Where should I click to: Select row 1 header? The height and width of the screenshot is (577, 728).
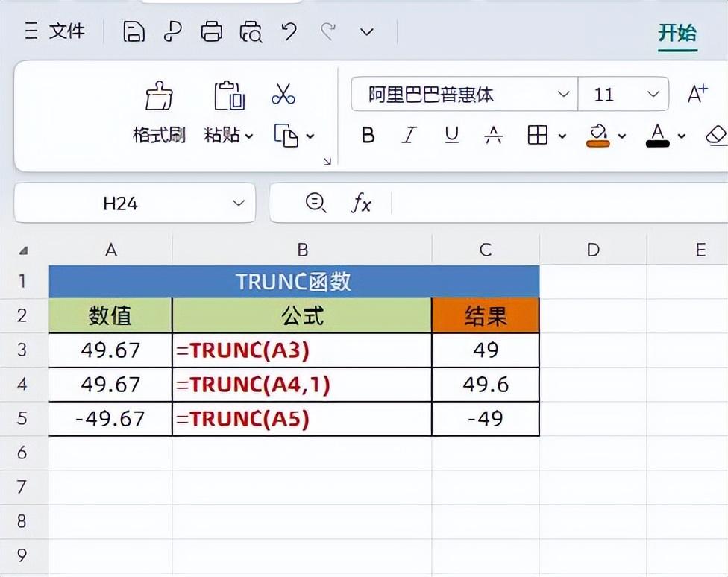coord(23,281)
